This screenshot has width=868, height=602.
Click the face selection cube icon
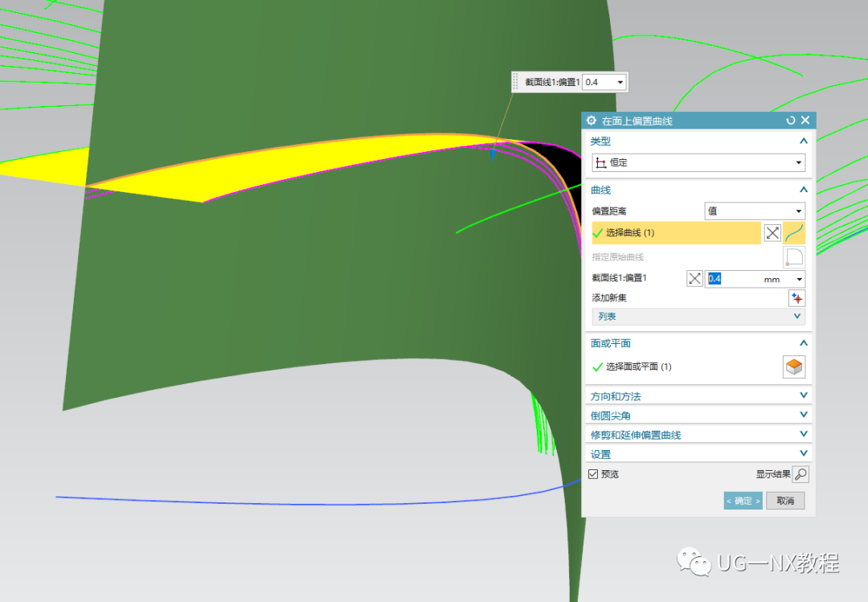point(794,367)
